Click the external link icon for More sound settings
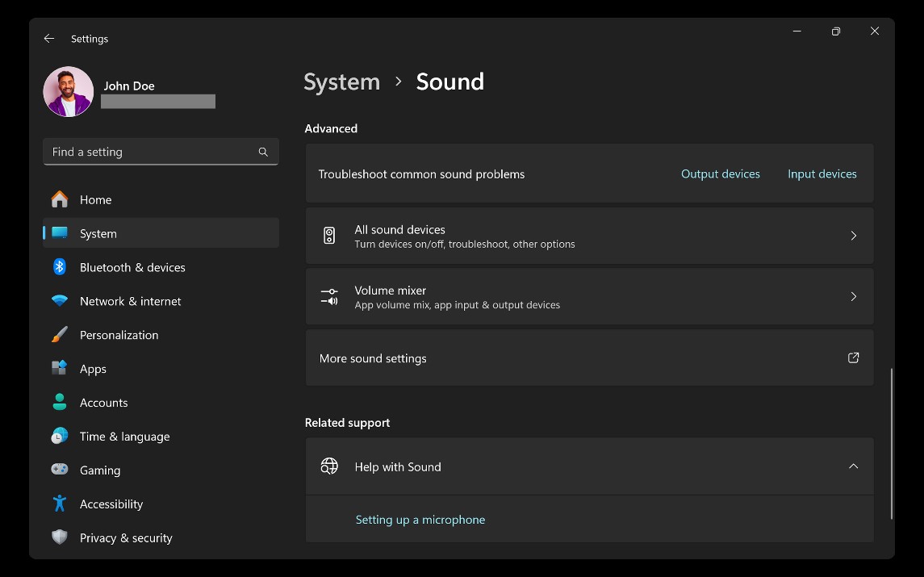Viewport: 924px width, 577px height. click(x=853, y=357)
